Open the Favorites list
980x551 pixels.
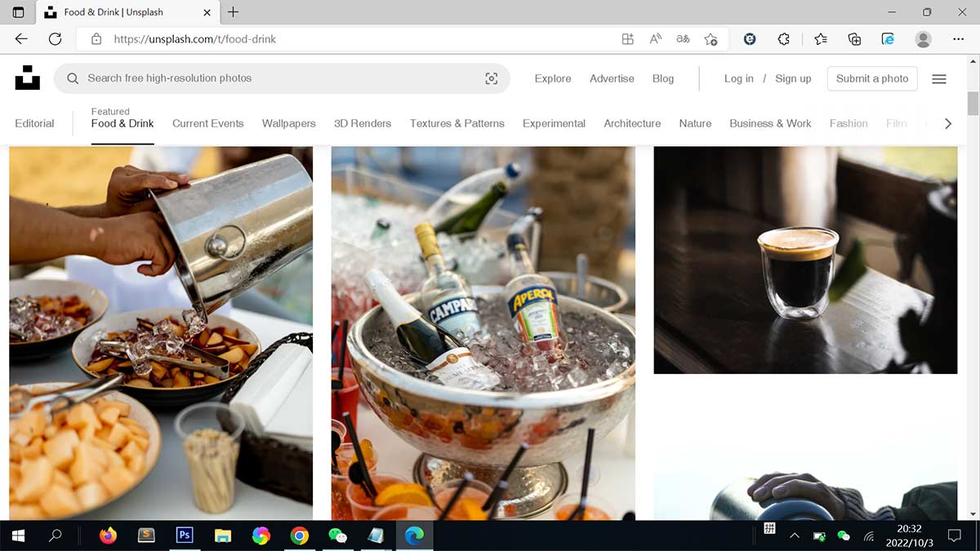(820, 38)
